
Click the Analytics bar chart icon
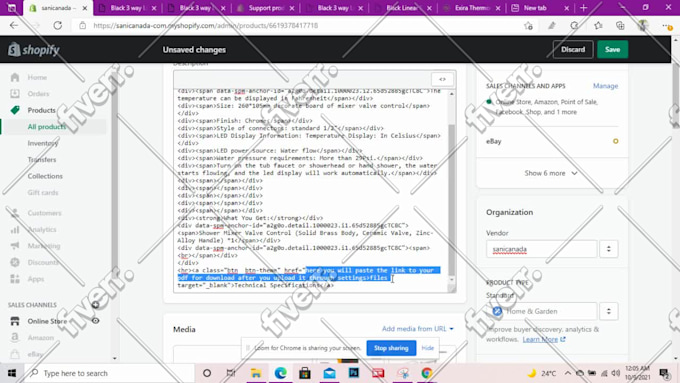tap(15, 229)
